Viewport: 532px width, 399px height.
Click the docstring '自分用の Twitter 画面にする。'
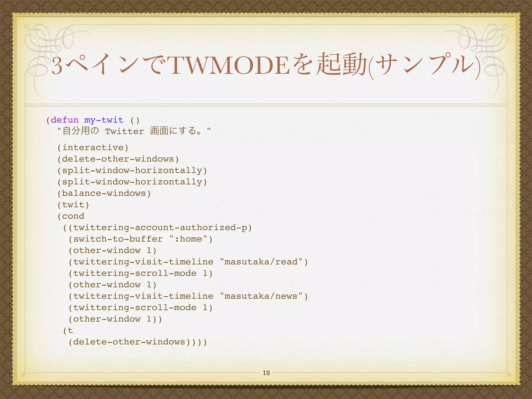(134, 131)
